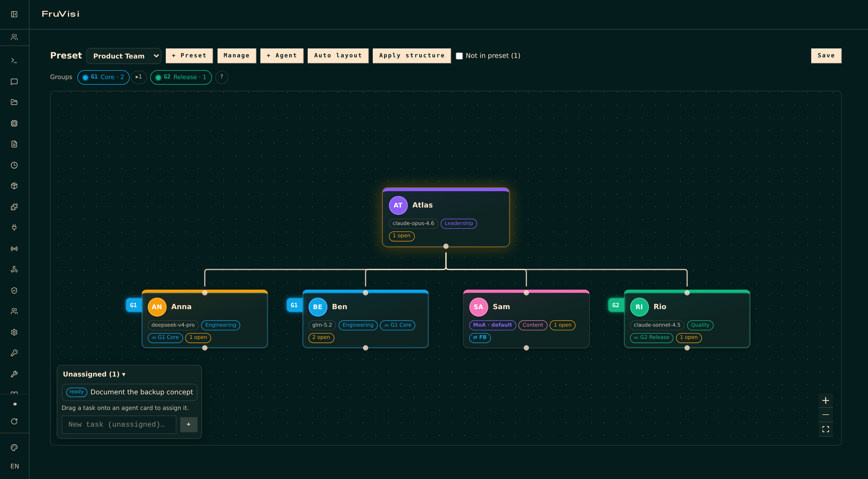Open the settings gear icon in sidebar
The width and height of the screenshot is (868, 479).
click(14, 332)
